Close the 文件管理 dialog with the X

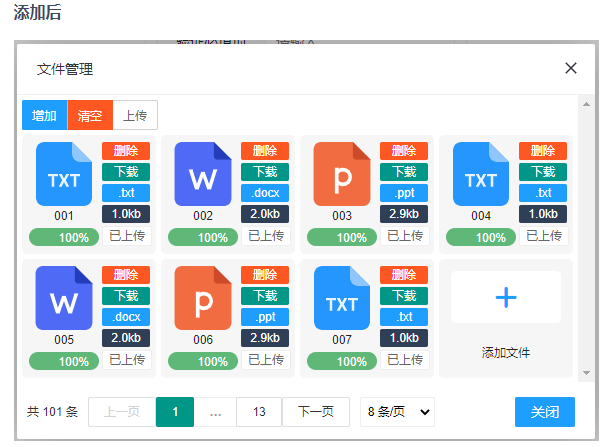click(x=571, y=68)
